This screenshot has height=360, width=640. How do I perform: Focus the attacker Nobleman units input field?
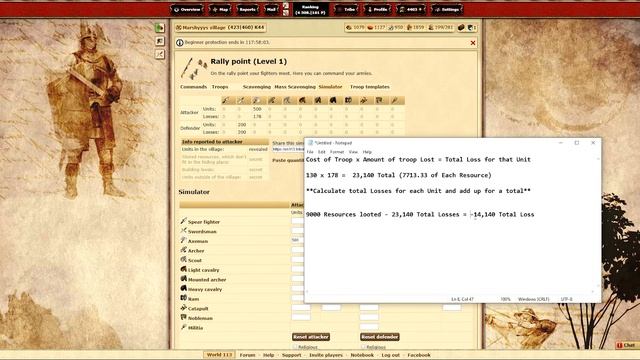click(301, 317)
